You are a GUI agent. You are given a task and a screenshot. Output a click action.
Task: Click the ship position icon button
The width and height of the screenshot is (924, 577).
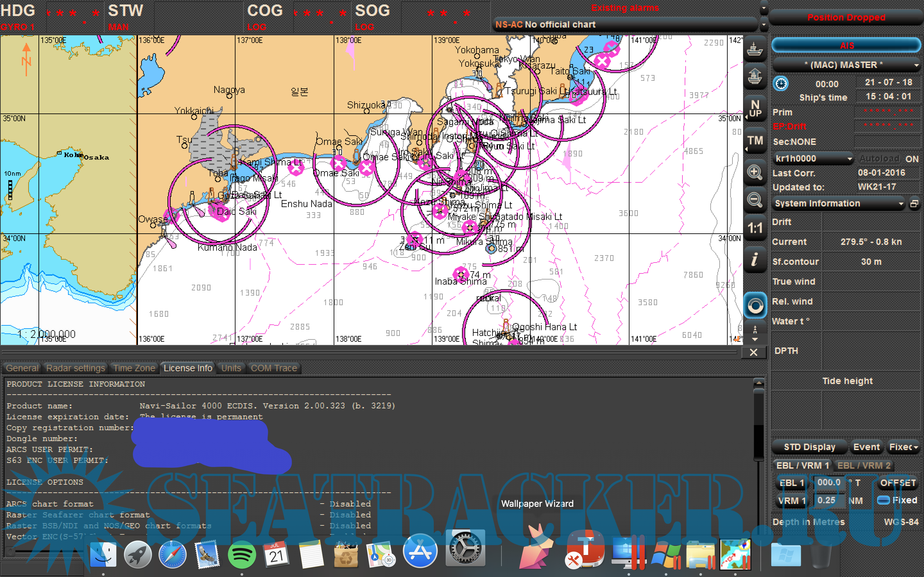(755, 50)
